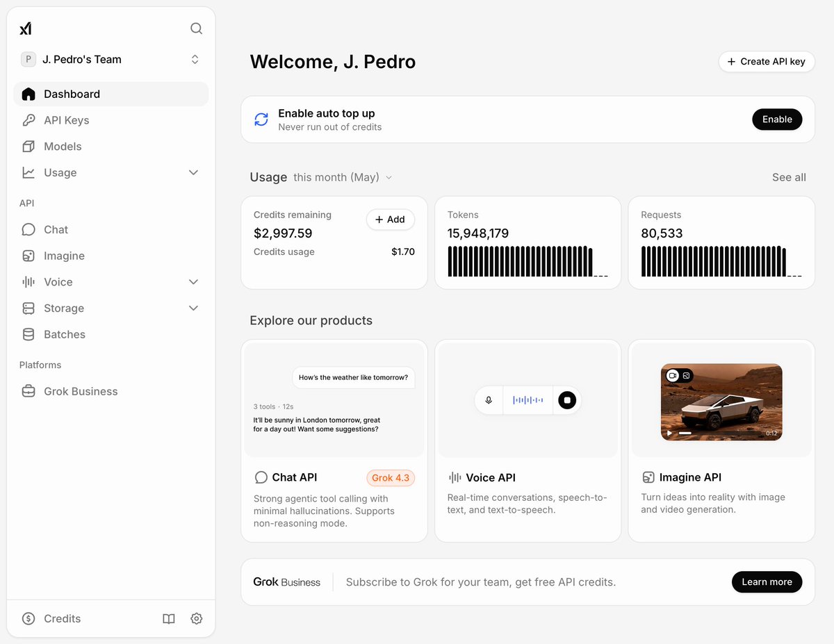Viewport: 834px width, 644px height.
Task: Click the Create API key button
Action: [767, 61]
